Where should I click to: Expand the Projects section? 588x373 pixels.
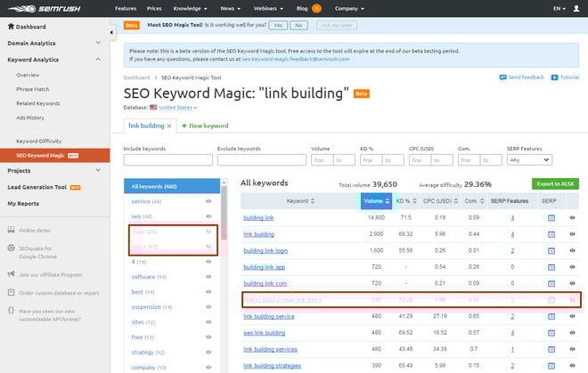coord(98,170)
